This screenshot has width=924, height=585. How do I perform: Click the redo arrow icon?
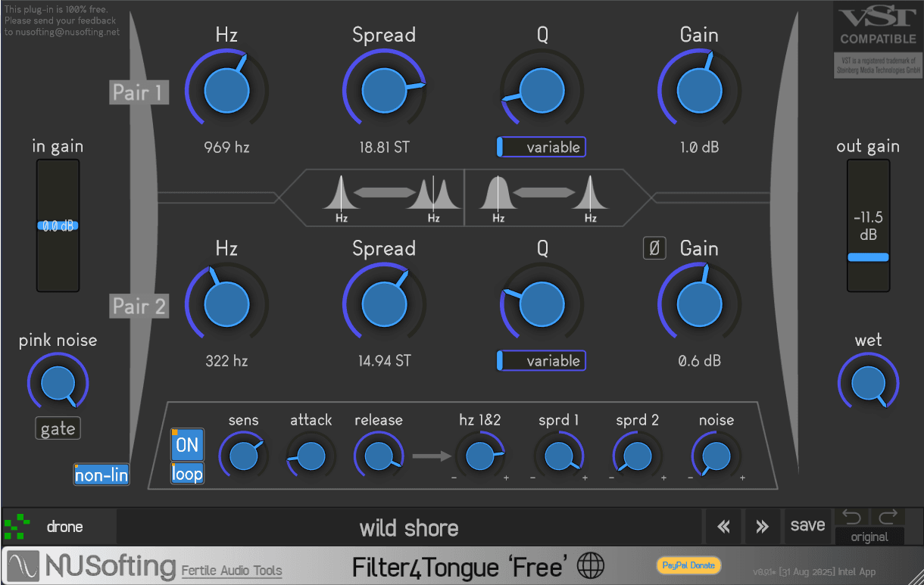coord(888,517)
